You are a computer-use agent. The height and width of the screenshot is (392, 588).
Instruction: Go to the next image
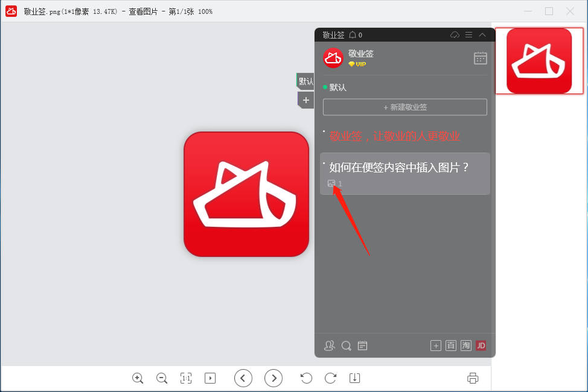tap(273, 378)
